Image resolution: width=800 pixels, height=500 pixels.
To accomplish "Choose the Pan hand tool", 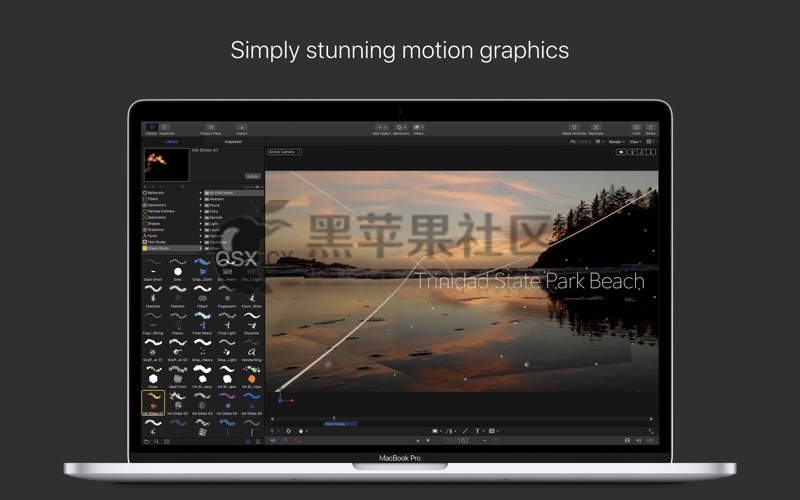I will click(302, 431).
